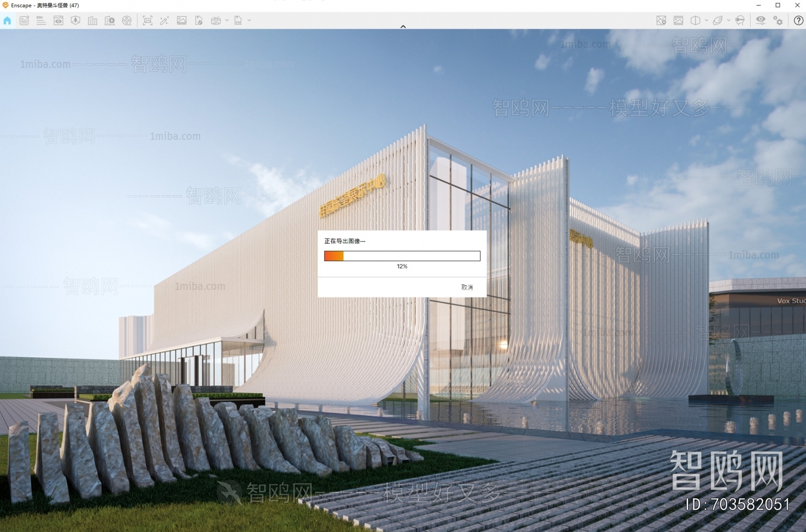Open view management eye-window icon
This screenshot has width=806, height=532.
(x=58, y=21)
